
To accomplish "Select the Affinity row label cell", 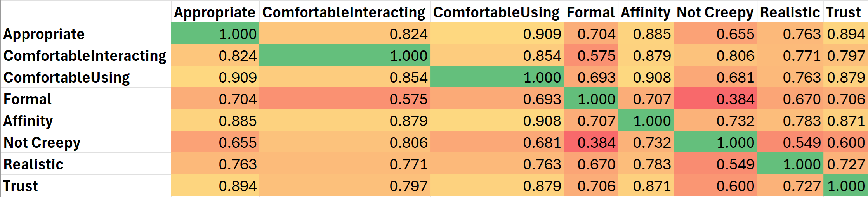I will tap(28, 121).
